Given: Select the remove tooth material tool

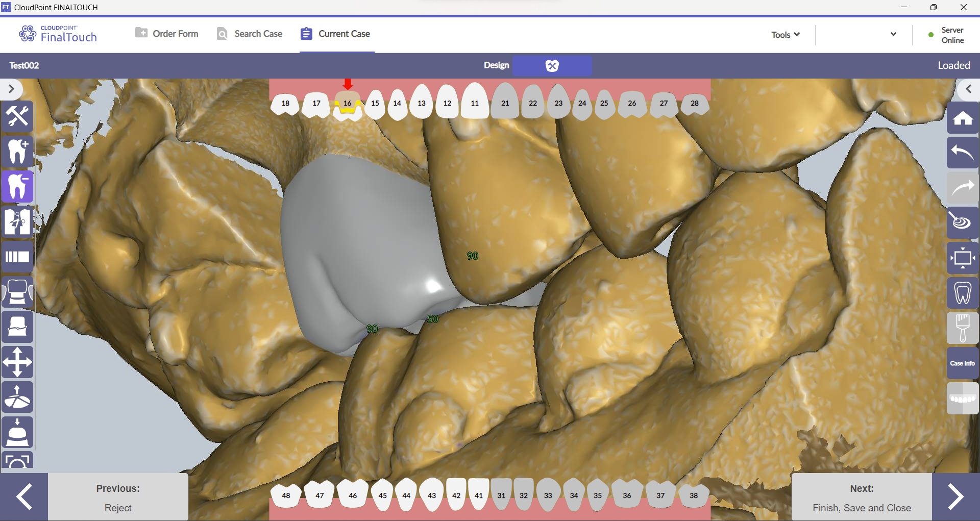Looking at the screenshot, I should pos(17,187).
